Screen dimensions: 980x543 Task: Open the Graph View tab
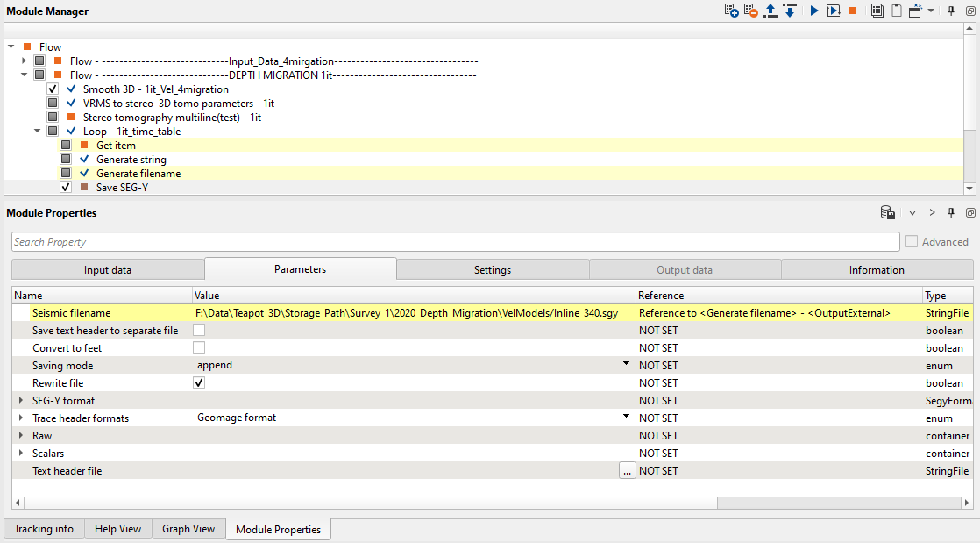click(188, 529)
